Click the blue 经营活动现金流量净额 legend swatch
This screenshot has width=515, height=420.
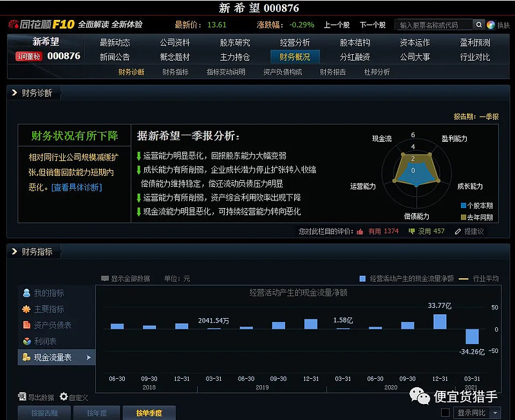362,279
